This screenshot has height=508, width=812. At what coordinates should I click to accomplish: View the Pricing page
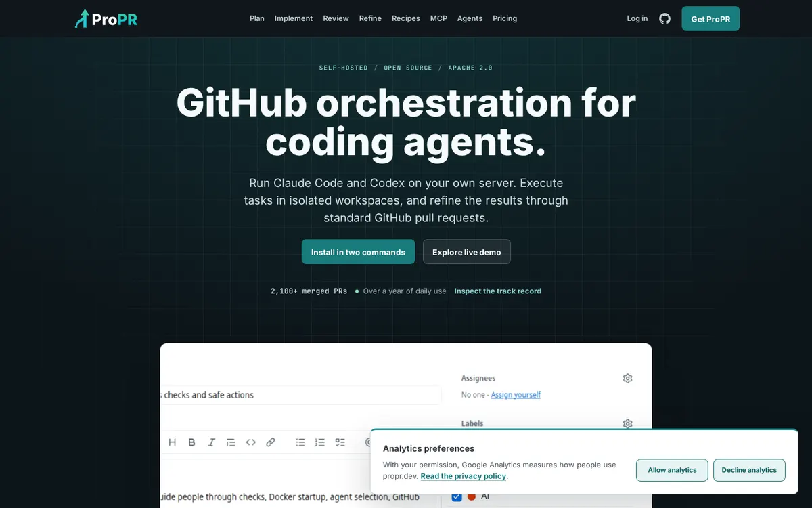click(x=505, y=18)
